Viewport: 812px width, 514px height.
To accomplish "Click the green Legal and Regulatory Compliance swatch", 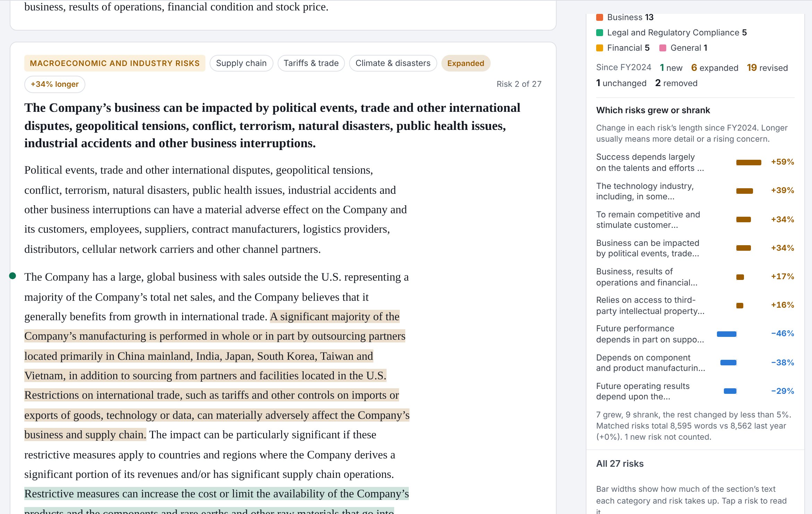I will (599, 33).
